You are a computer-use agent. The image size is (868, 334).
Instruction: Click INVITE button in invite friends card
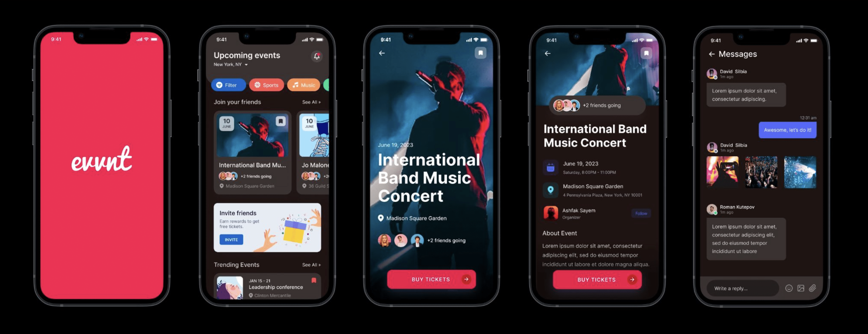[x=230, y=240]
